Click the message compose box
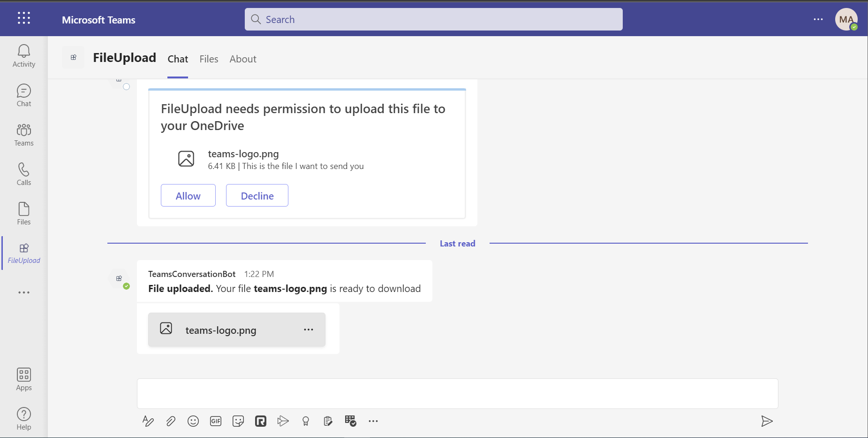Screen dimensions: 868x438 (457, 393)
